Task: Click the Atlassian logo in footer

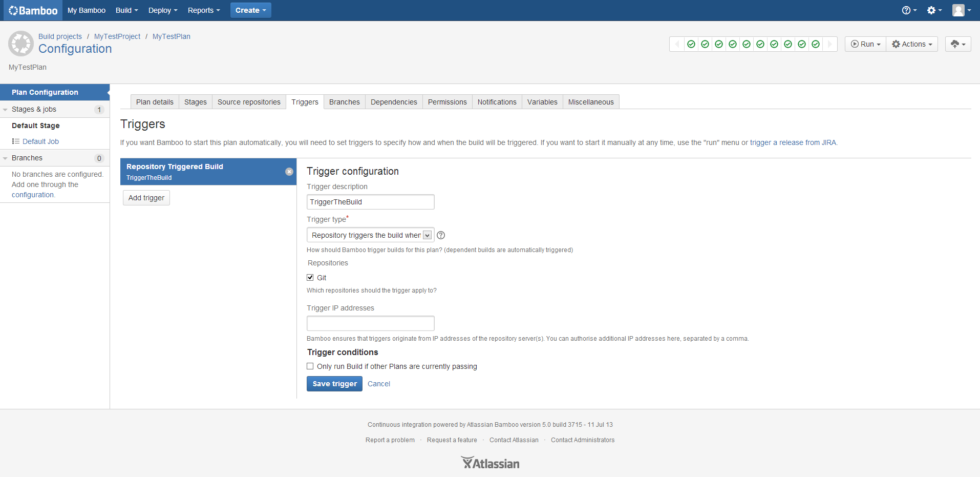Action: (x=490, y=463)
